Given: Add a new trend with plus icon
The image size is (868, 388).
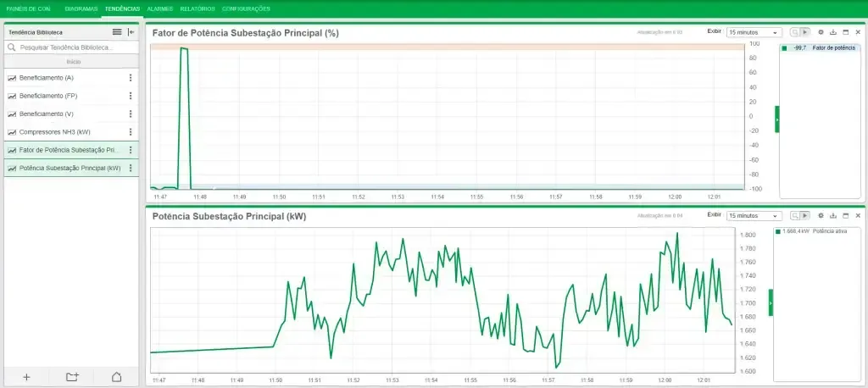Looking at the screenshot, I should click(26, 377).
